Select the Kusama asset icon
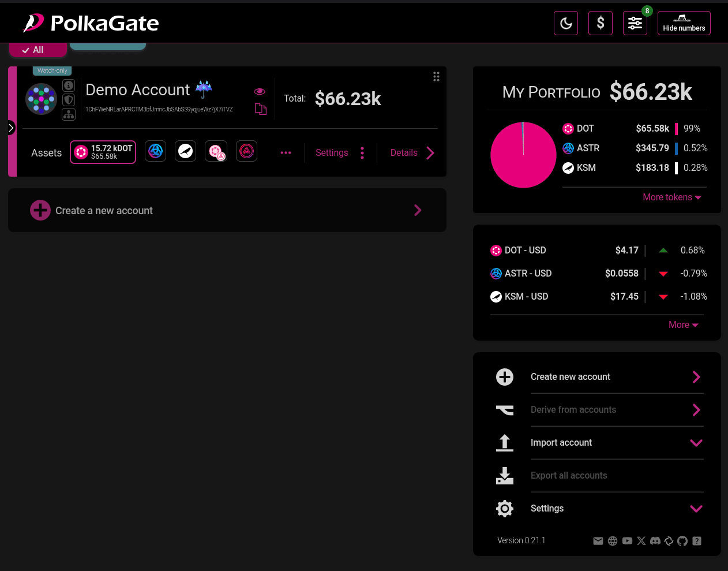Viewport: 728px width, 571px height. point(185,151)
